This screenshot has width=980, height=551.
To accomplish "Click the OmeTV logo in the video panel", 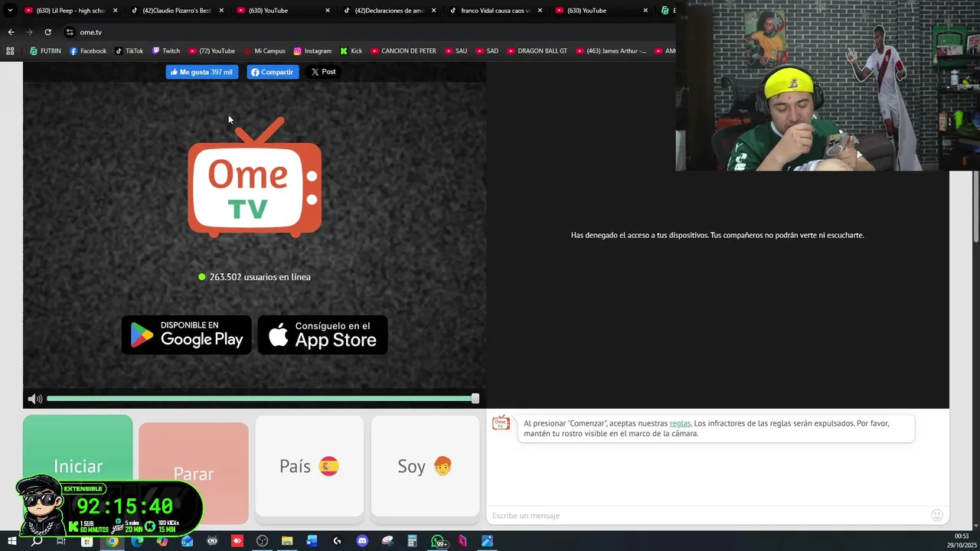I will [x=255, y=178].
